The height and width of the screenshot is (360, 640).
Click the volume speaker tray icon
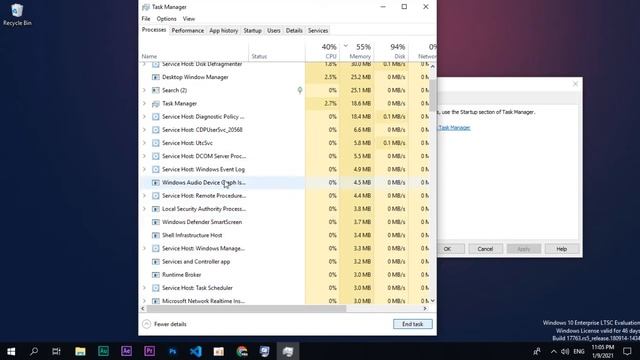565,351
